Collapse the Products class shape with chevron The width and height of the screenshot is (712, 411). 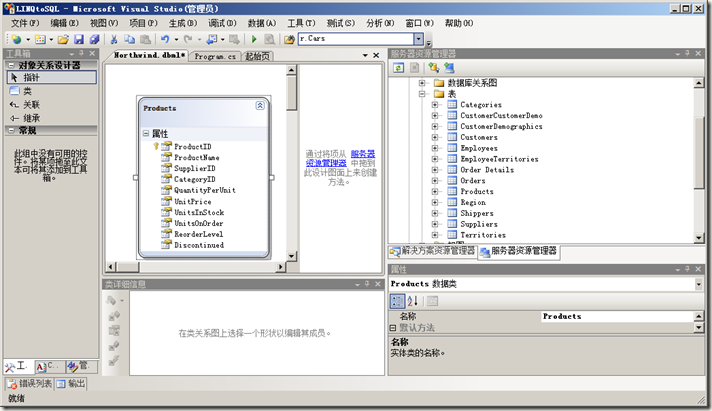coord(260,106)
